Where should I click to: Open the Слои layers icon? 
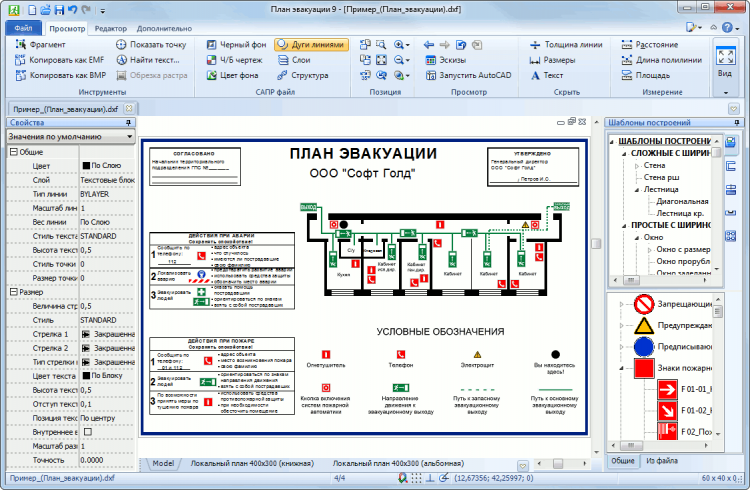pos(283,60)
